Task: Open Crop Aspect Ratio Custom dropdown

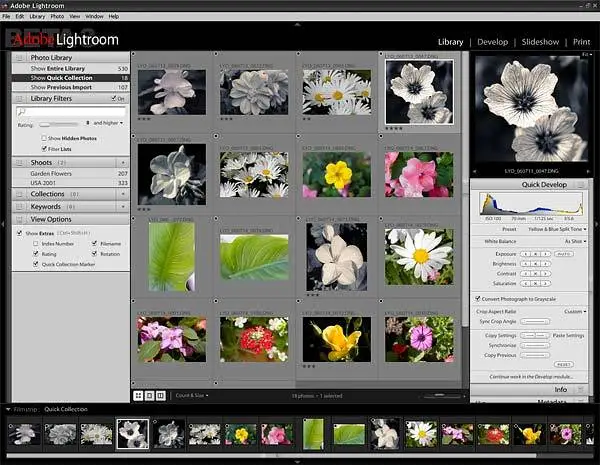Action: click(575, 312)
